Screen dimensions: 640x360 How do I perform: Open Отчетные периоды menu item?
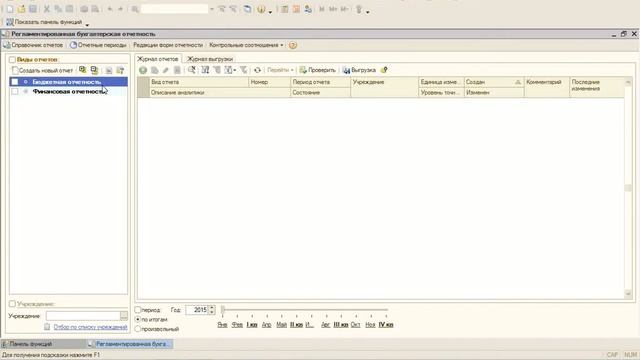click(x=98, y=45)
